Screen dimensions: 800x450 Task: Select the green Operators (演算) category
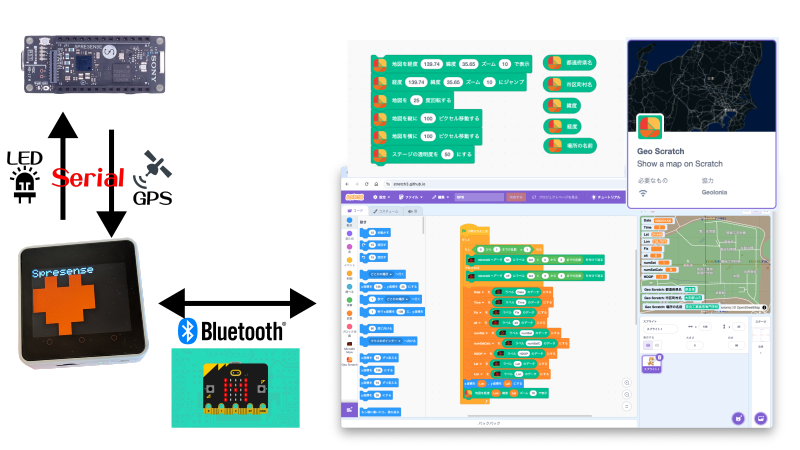[x=349, y=302]
